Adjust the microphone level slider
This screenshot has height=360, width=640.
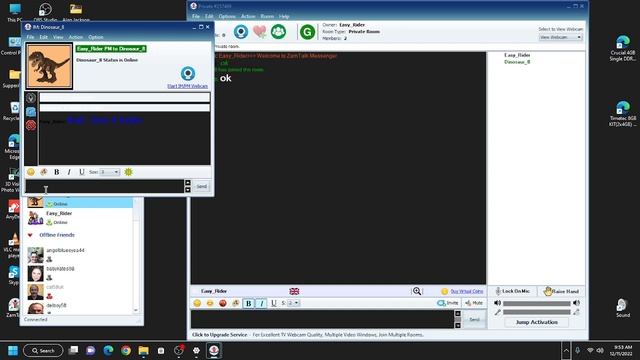(536, 312)
